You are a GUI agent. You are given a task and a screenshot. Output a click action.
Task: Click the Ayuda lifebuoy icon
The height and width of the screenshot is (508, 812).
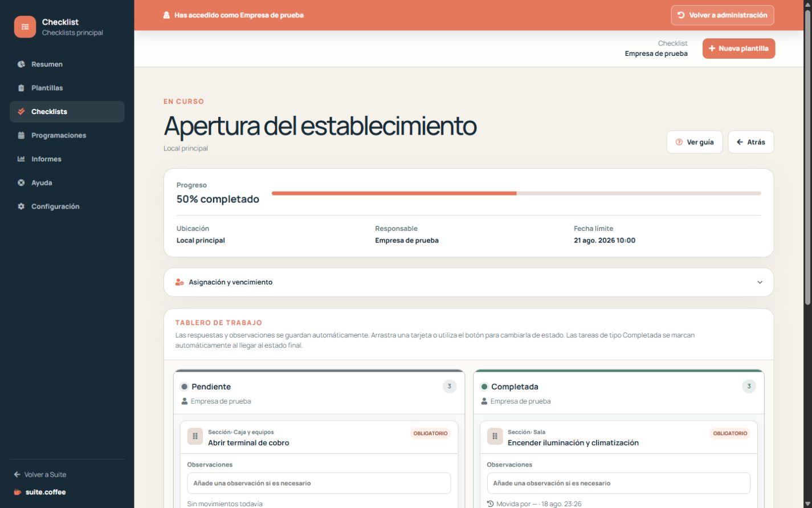(21, 182)
